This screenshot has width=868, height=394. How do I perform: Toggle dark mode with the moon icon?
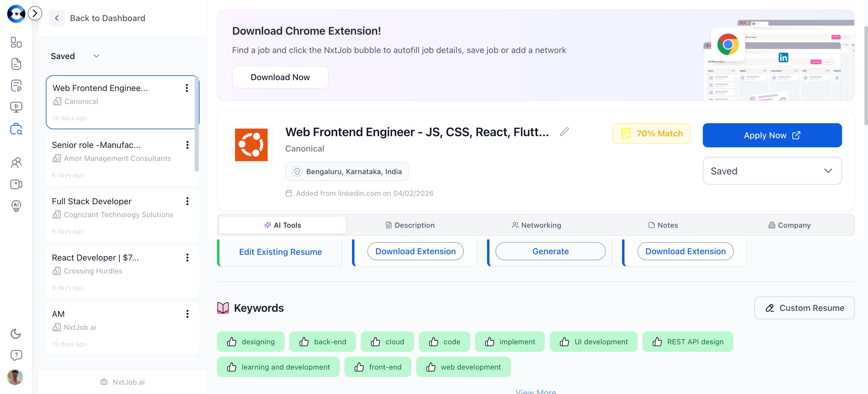pyautogui.click(x=16, y=334)
